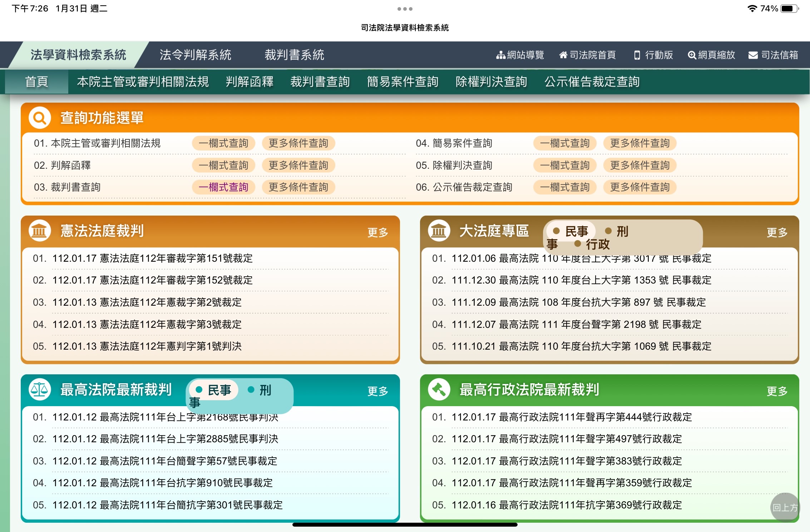Image resolution: width=810 pixels, height=532 pixels.
Task: Click 一欄式查詢 for 裁判書查詢
Action: tap(223, 187)
